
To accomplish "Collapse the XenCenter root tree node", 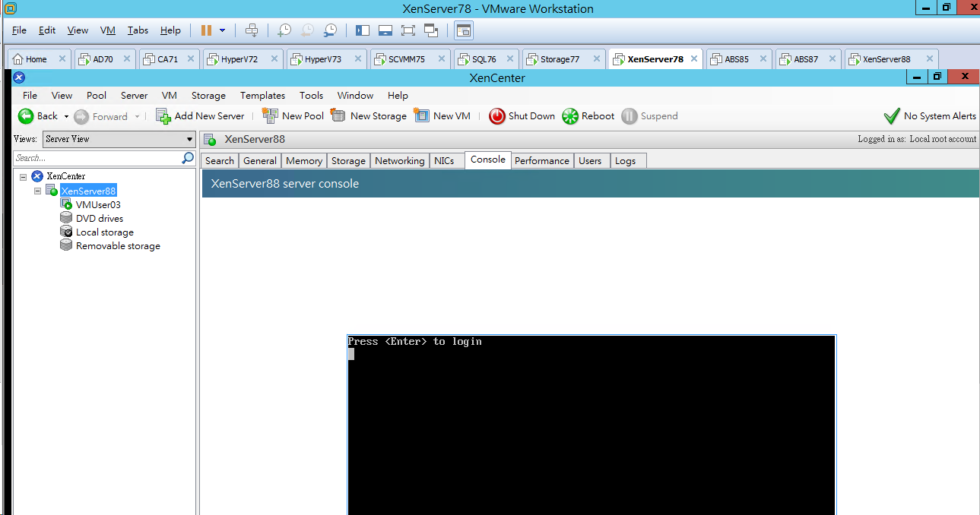I will tap(24, 177).
